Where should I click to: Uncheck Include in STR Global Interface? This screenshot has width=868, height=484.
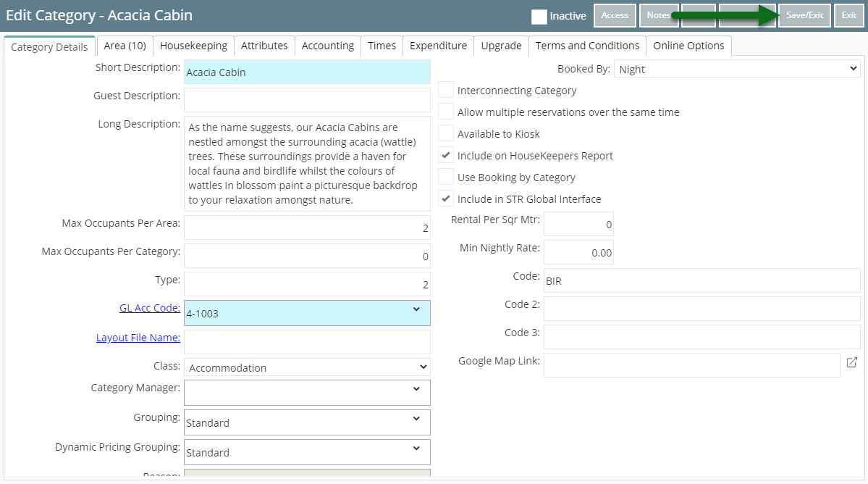(446, 199)
